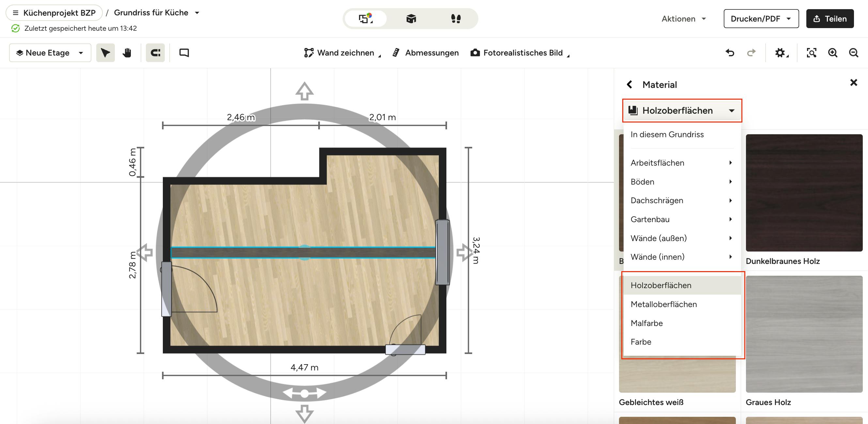
Task: Open the Grundriss für Küche dropdown
Action: [x=157, y=13]
